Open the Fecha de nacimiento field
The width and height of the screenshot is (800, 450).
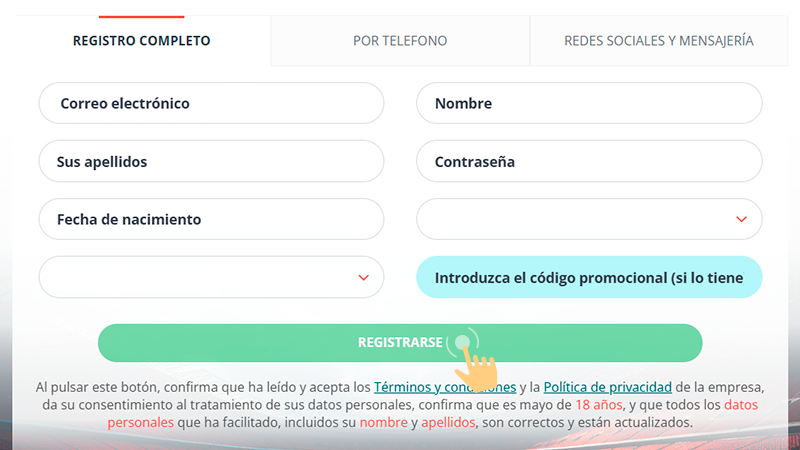[x=211, y=219]
